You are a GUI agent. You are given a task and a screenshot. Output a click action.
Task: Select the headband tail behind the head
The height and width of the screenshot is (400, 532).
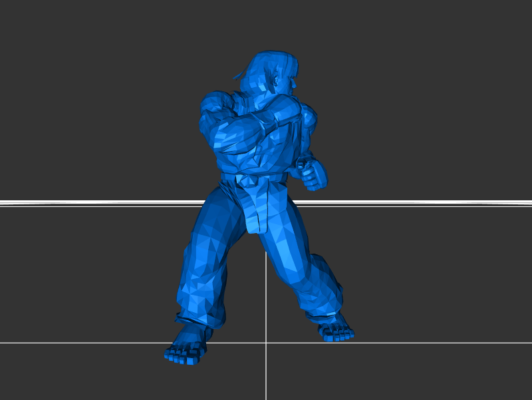237,75
